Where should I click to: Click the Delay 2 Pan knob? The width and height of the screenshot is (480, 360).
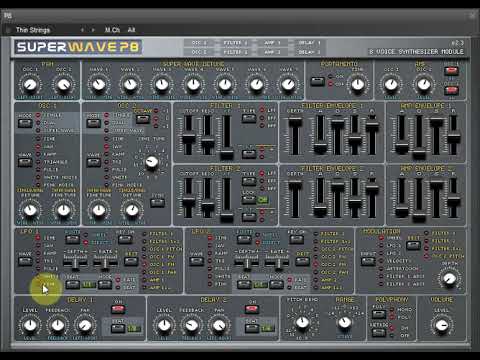[x=219, y=325]
